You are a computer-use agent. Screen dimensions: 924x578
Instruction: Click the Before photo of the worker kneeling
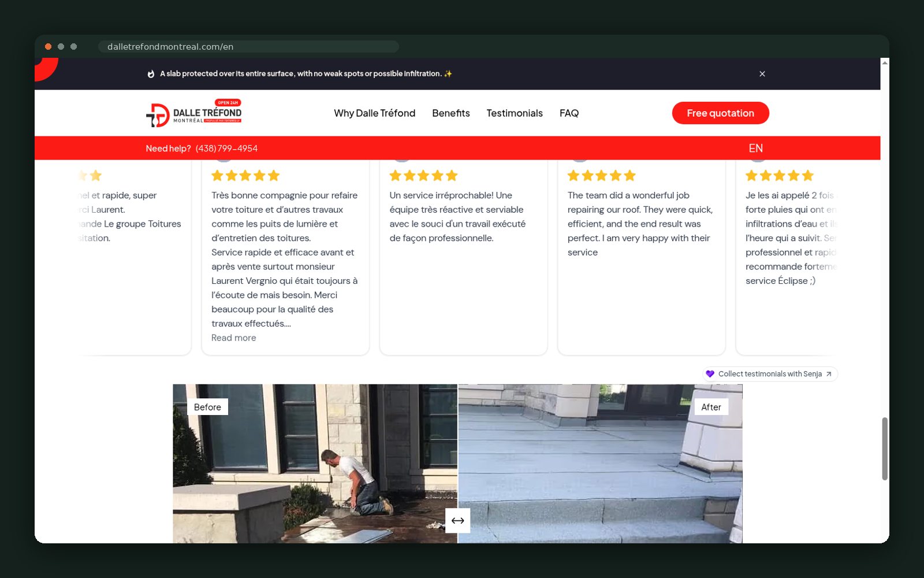coord(315,464)
